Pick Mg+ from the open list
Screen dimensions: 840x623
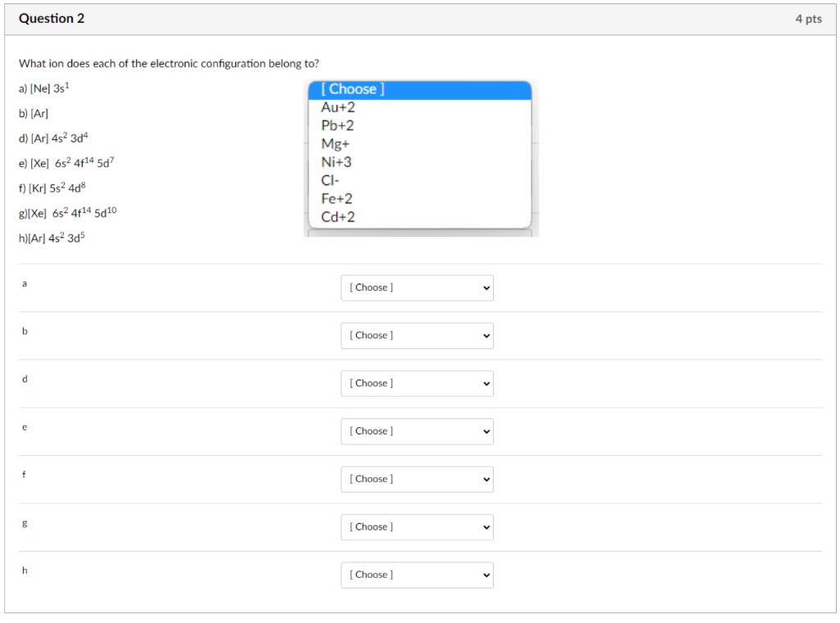click(x=420, y=144)
